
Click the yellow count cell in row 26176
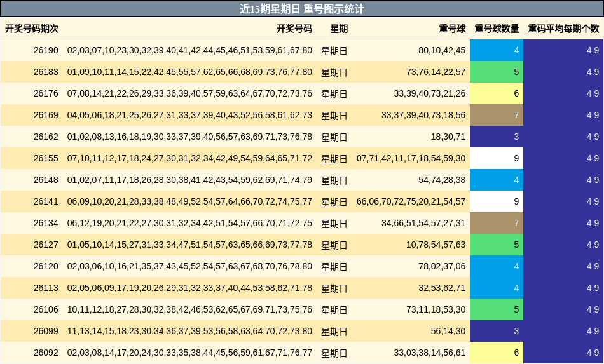click(x=497, y=93)
